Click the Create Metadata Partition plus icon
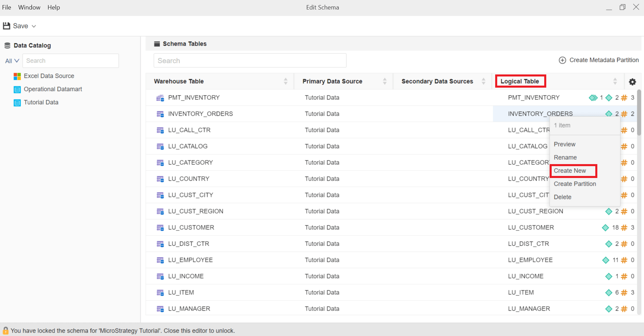Viewport: 644px width, 336px height. click(562, 60)
